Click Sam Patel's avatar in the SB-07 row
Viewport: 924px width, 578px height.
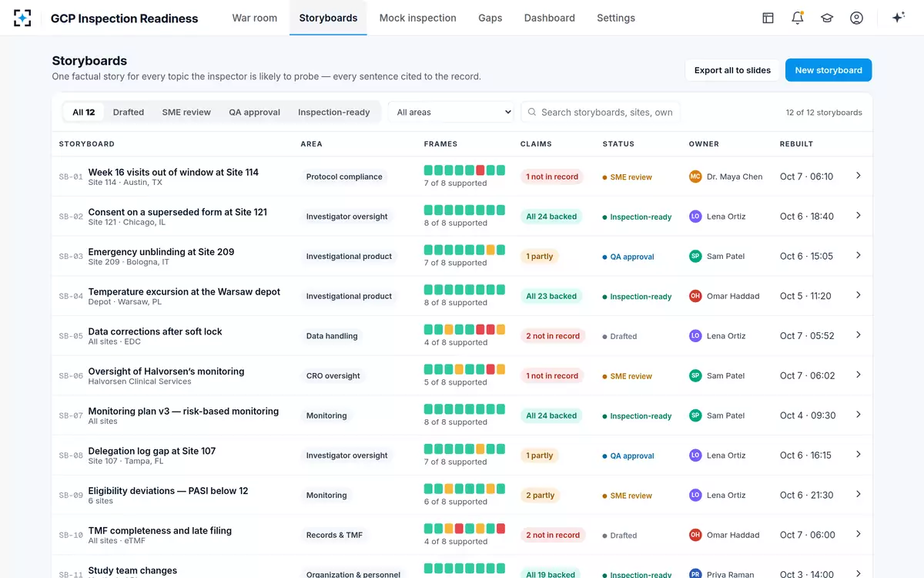(695, 415)
